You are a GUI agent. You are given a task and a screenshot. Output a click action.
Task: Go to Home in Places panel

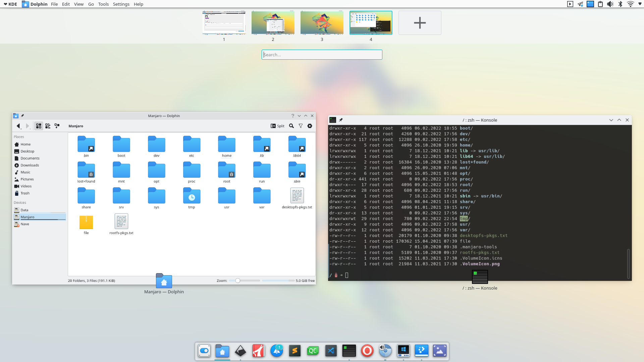[x=40, y=144]
